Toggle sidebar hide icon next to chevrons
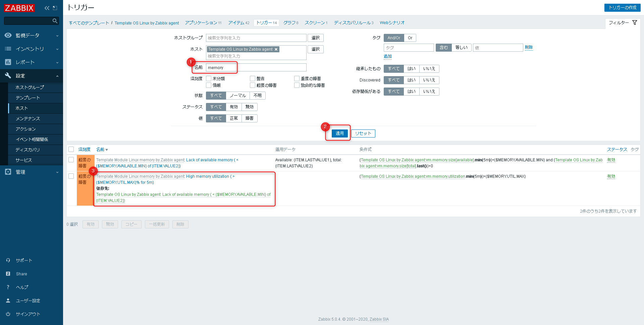 55,8
